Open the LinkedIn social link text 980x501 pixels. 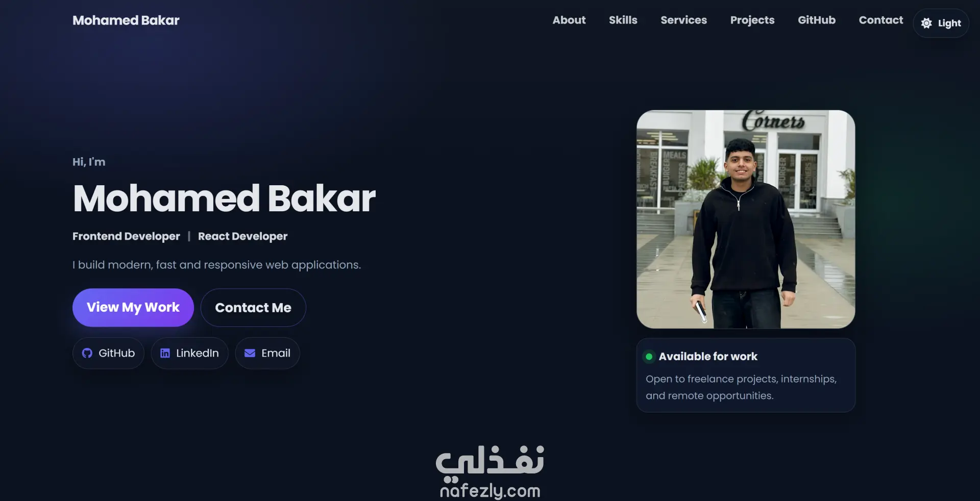coord(198,353)
